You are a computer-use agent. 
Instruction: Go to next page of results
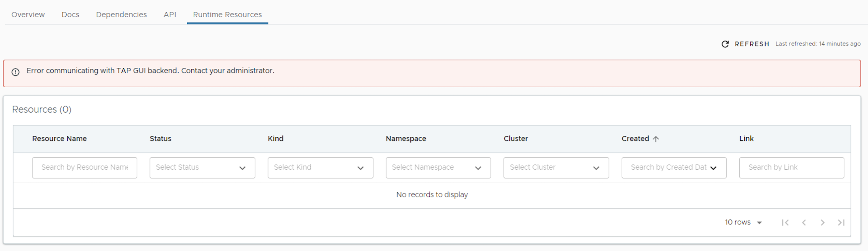click(x=823, y=222)
